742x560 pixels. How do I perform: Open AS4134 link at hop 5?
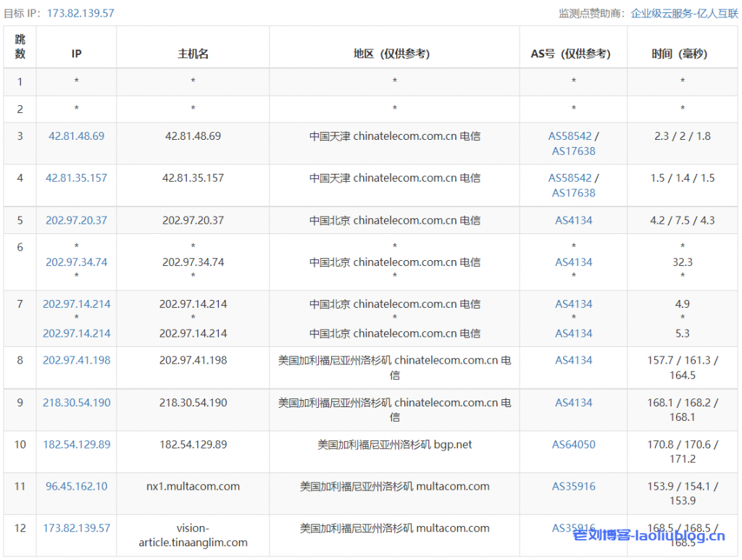pos(573,220)
